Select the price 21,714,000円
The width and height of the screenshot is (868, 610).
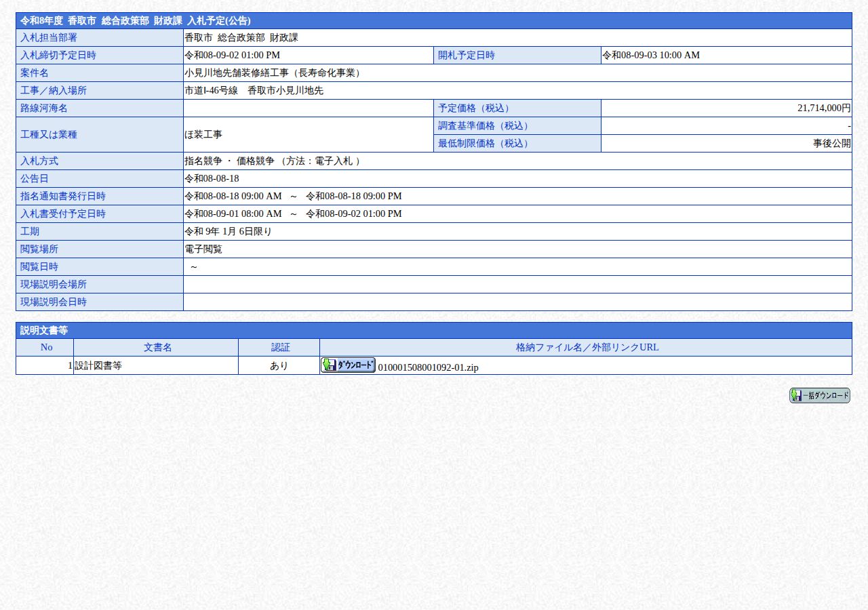tap(824, 108)
